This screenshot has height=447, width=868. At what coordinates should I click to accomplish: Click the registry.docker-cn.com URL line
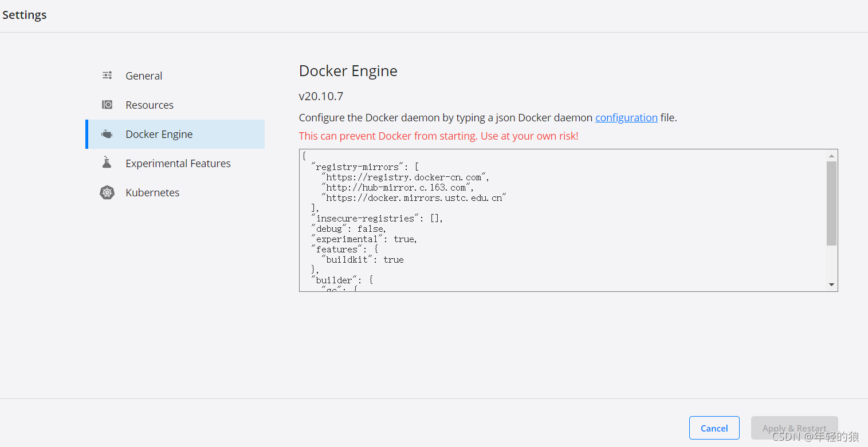coord(406,177)
